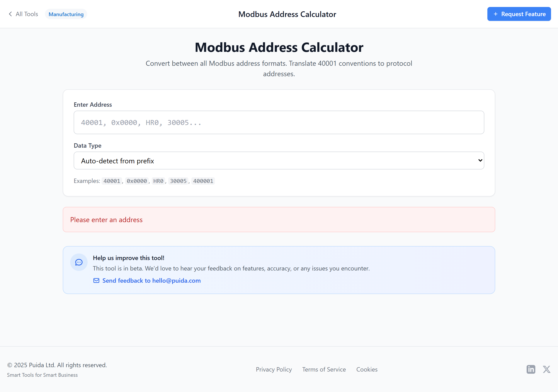Open the Terms of Service page
558x392 pixels.
click(324, 369)
